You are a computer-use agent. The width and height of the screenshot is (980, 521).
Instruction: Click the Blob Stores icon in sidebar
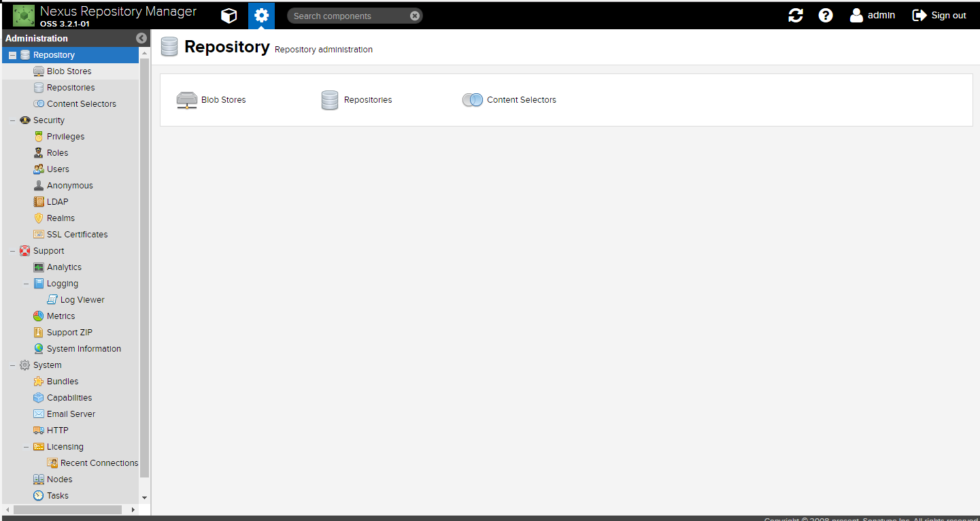(x=39, y=71)
